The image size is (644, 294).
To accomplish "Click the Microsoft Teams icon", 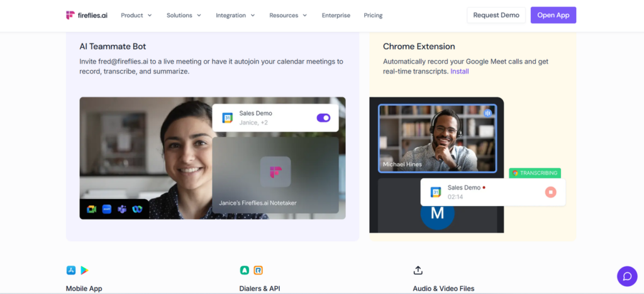I will tap(121, 209).
